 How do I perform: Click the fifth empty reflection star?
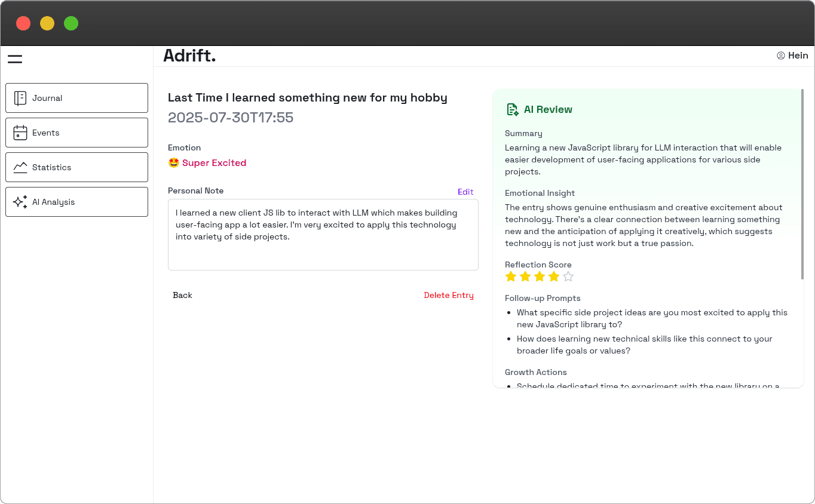click(x=568, y=276)
